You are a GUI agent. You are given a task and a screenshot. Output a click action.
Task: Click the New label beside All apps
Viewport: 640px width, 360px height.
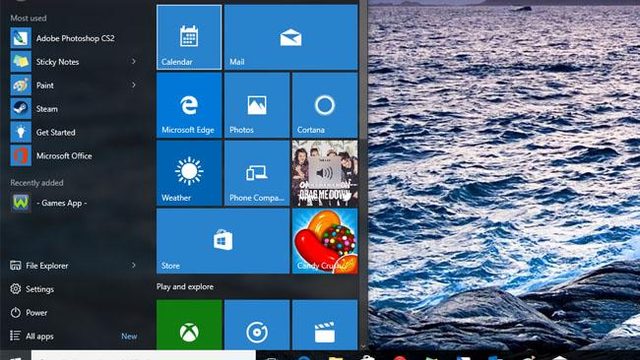129,336
